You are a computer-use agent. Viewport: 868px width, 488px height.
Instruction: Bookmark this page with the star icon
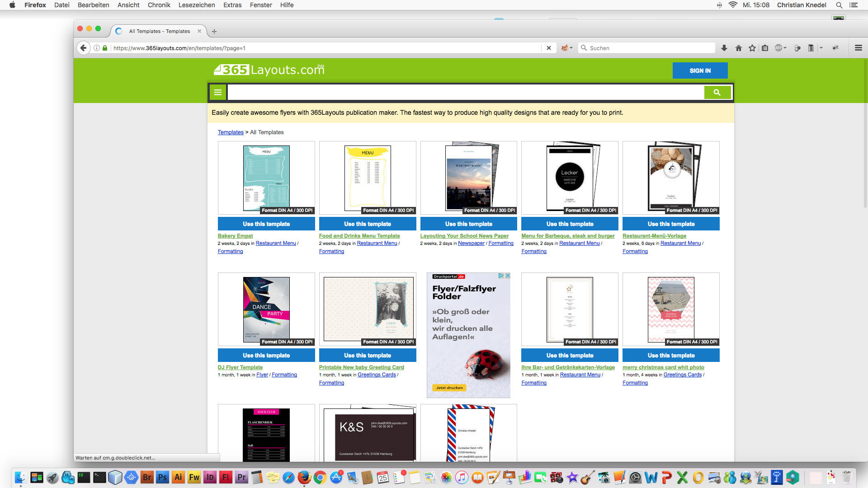[x=752, y=48]
